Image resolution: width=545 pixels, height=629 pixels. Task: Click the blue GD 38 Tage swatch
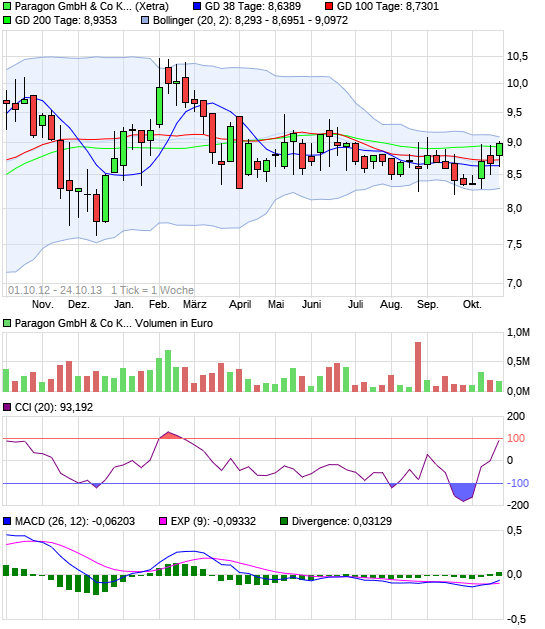pyautogui.click(x=197, y=6)
